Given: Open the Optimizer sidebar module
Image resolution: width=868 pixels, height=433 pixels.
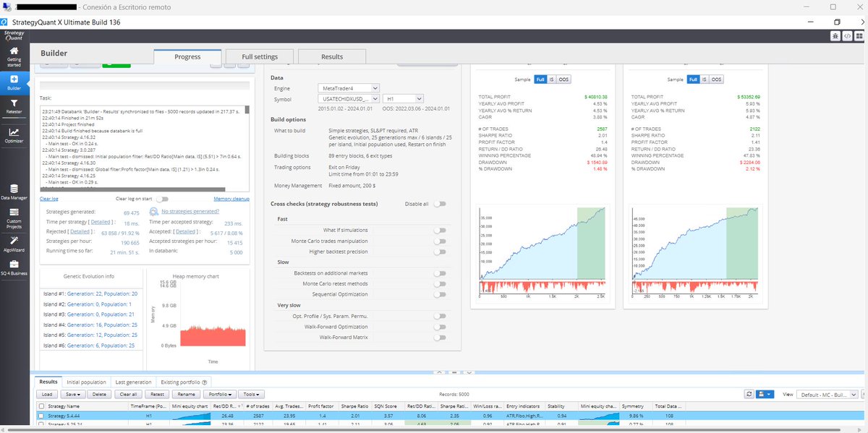Looking at the screenshot, I should tap(14, 135).
